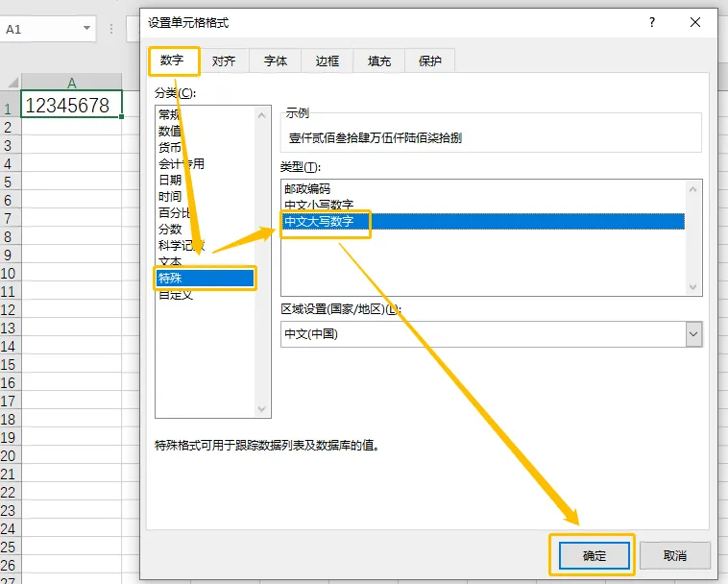Image resolution: width=728 pixels, height=584 pixels.
Task: Switch to the 保护 tab
Action: (430, 61)
